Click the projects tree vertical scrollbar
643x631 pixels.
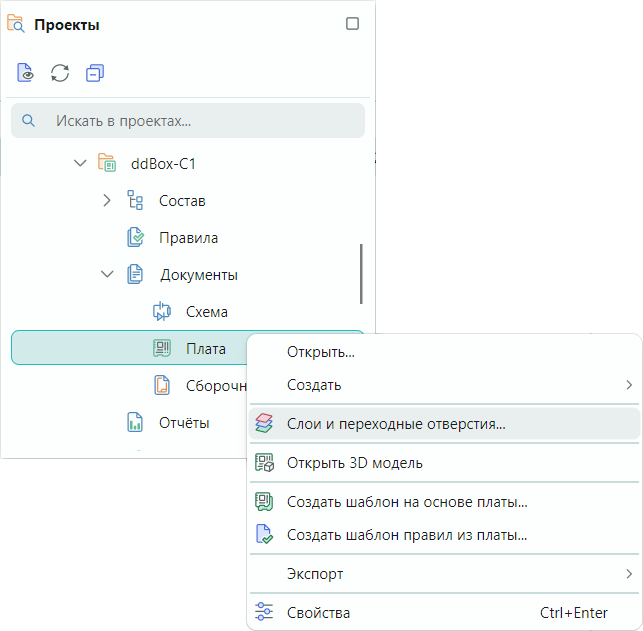tap(361, 274)
